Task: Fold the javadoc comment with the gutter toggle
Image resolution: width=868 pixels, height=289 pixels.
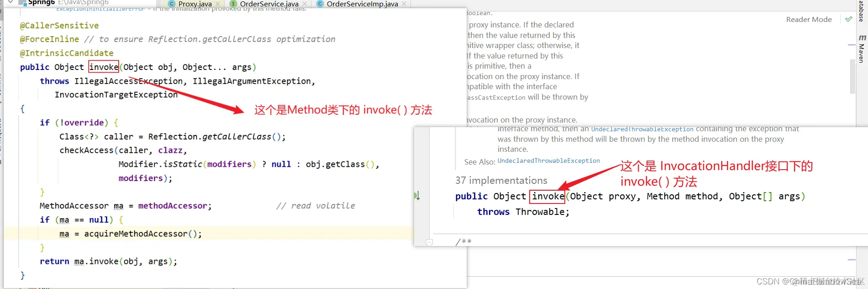Action: click(429, 242)
